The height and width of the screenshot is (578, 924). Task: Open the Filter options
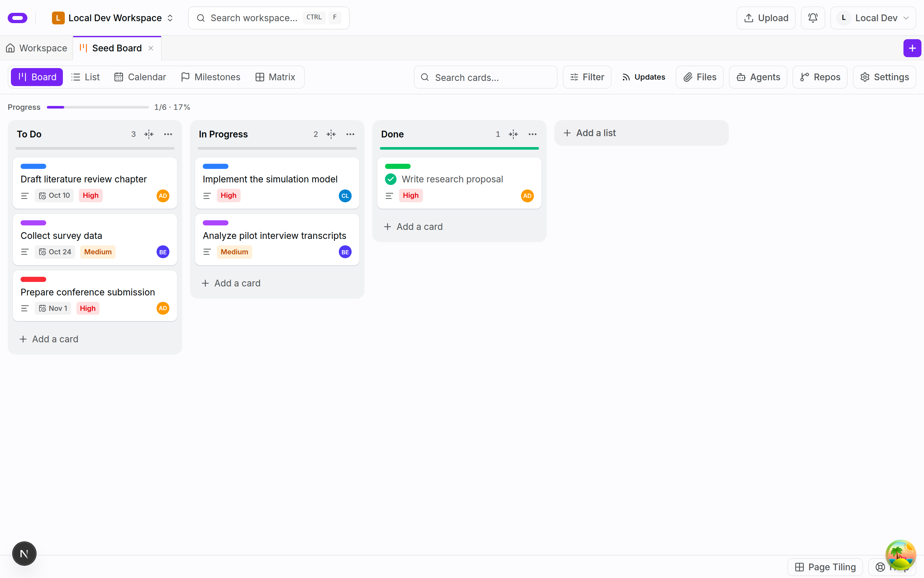point(587,77)
